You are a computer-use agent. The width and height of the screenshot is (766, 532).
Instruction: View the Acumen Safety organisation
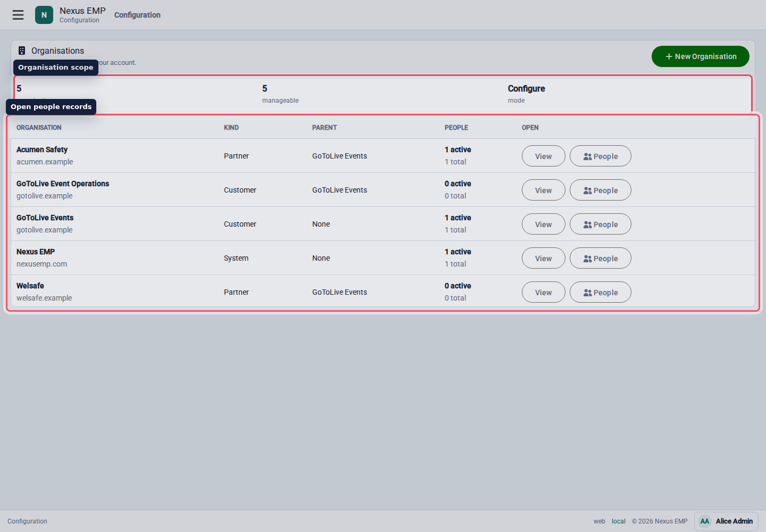click(544, 156)
